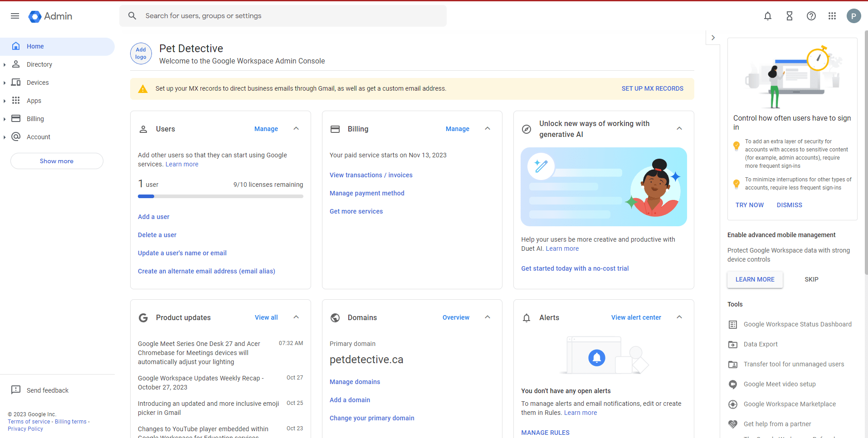Select Devices in the sidebar

[38, 83]
